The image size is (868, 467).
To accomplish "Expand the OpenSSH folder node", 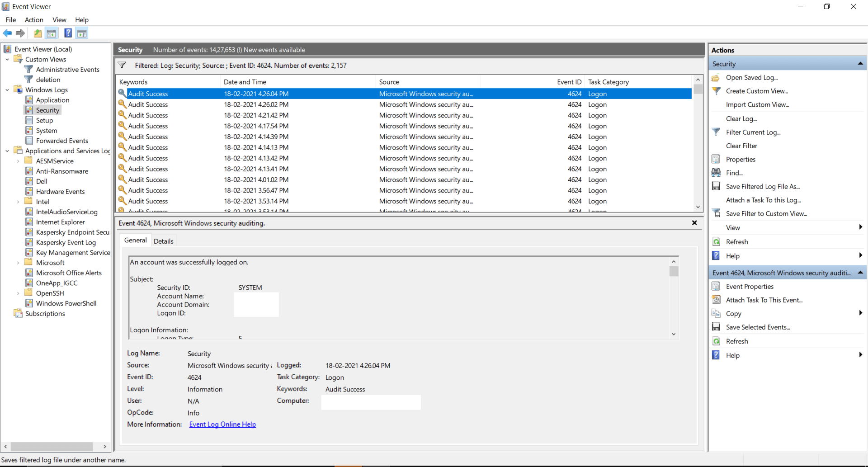I will point(18,293).
